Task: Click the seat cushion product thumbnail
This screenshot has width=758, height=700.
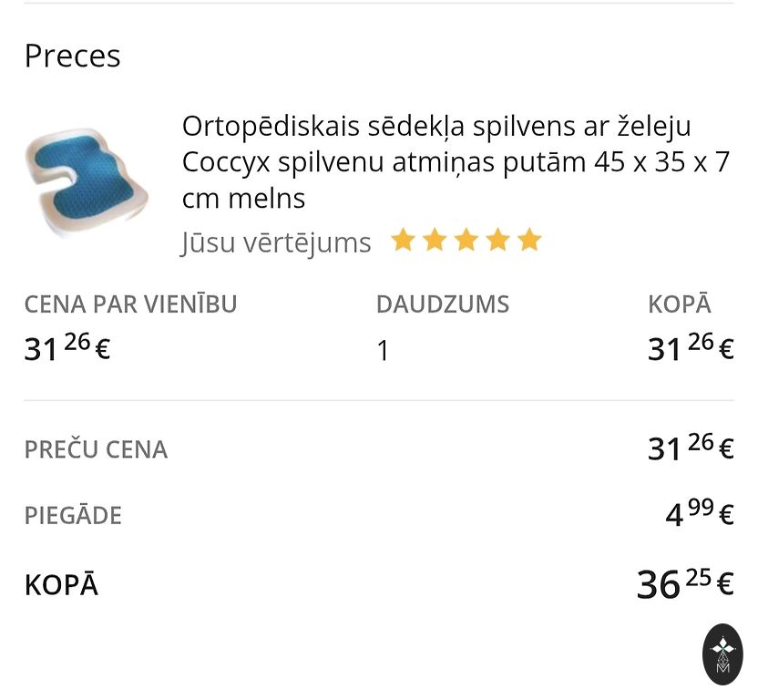Action: [x=86, y=180]
